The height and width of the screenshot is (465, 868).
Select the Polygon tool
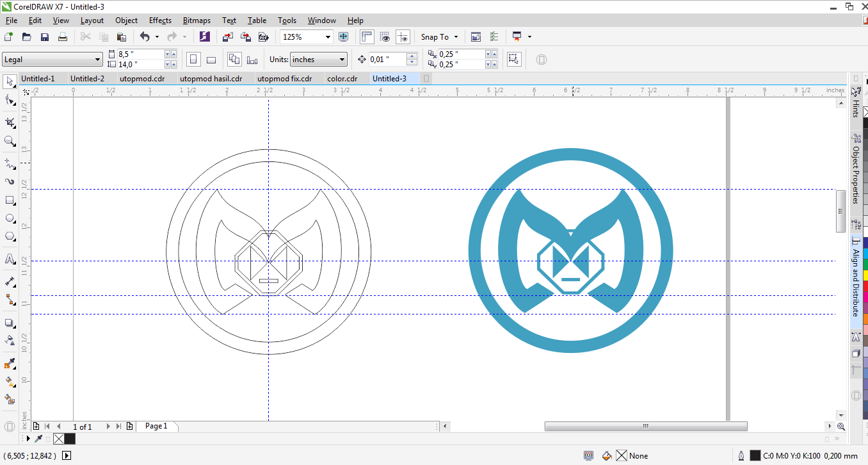[10, 236]
